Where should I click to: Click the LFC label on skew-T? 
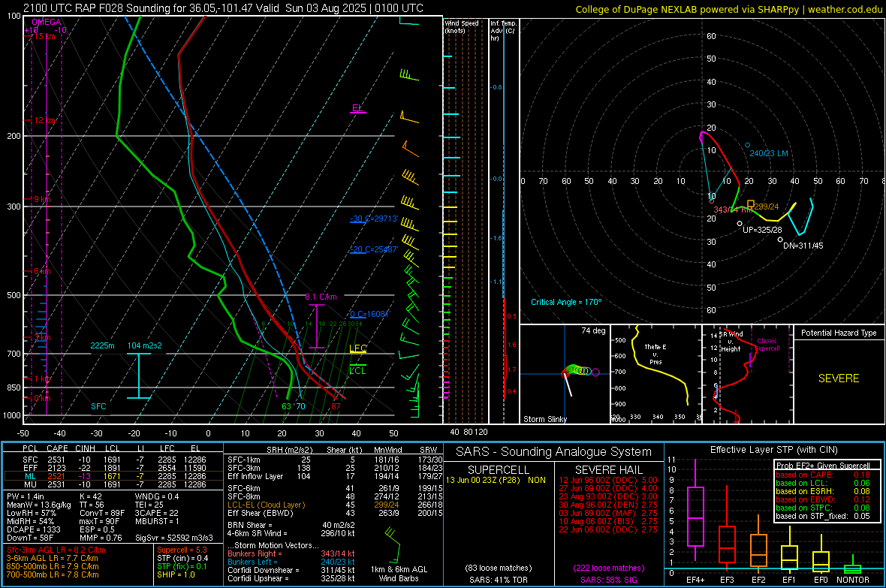tap(358, 348)
